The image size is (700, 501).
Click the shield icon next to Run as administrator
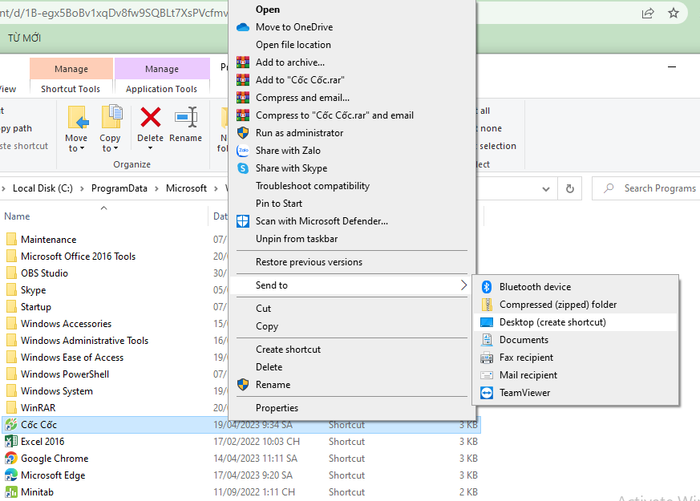[x=243, y=133]
